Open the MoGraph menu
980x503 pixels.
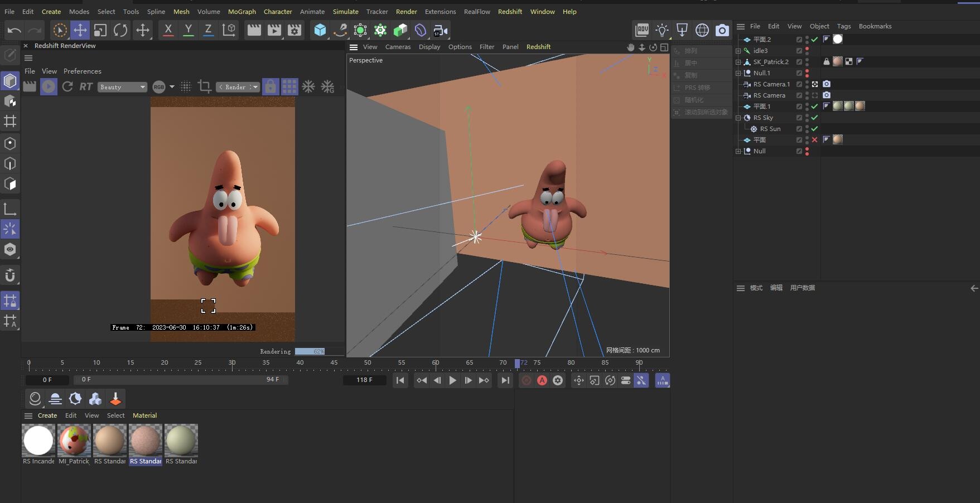[242, 11]
